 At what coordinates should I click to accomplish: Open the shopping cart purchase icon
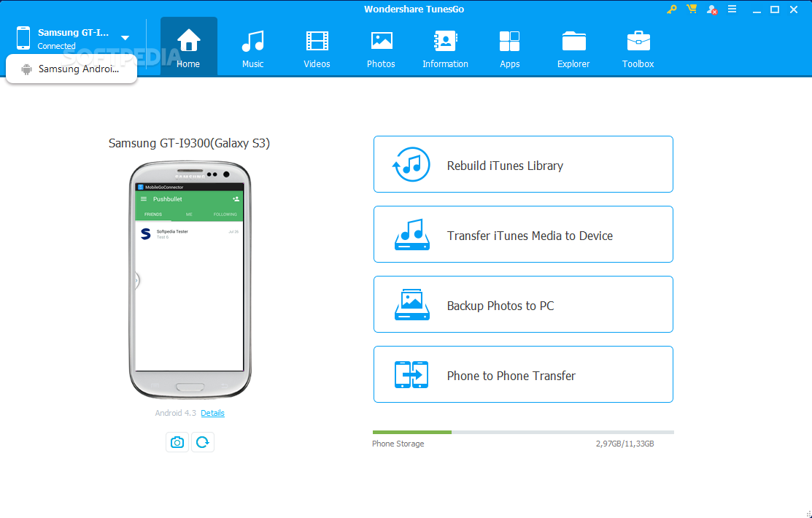coord(692,9)
